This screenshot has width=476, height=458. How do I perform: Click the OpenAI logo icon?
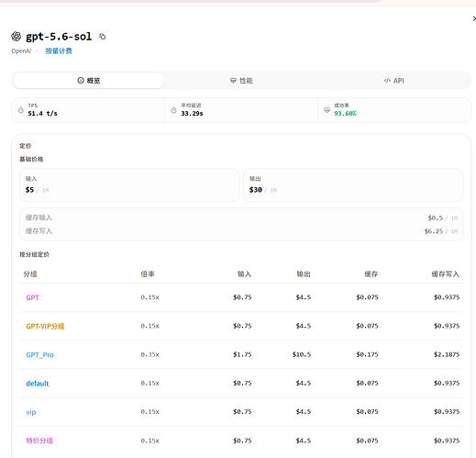click(17, 37)
